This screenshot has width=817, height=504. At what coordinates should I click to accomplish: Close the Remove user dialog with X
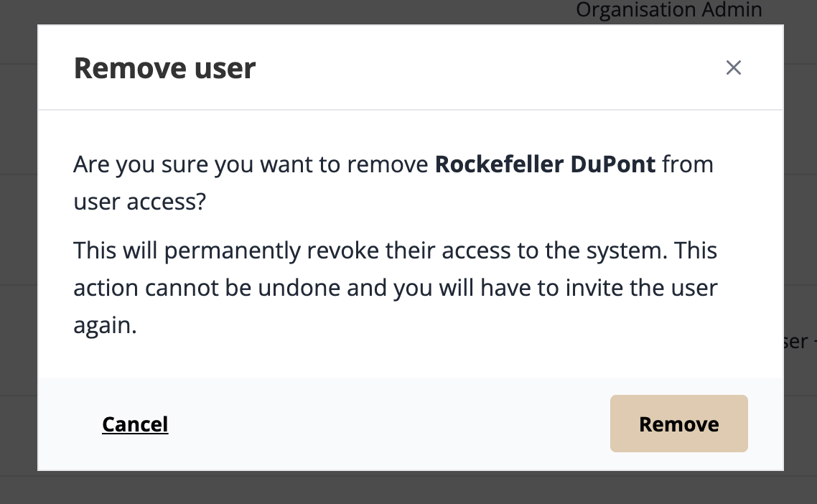tap(733, 67)
